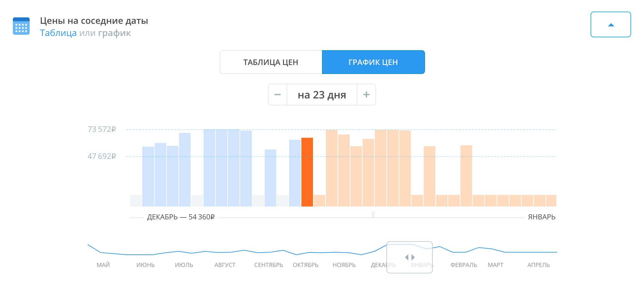Click the 73 572₽ axis price label
Screen dimensions: 644x303
(x=102, y=129)
